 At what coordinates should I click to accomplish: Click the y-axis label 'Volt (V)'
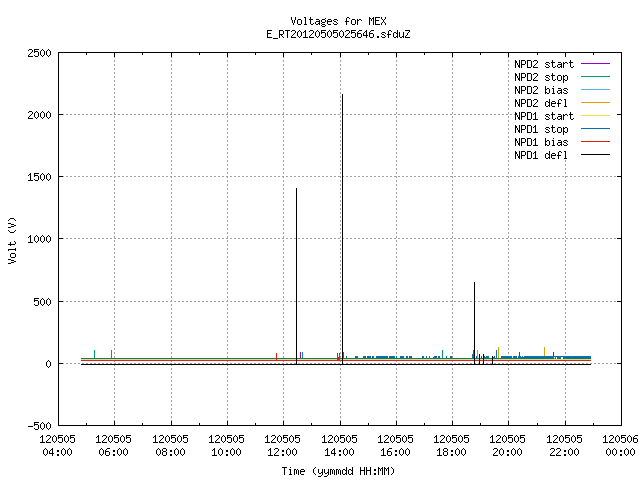pos(12,240)
